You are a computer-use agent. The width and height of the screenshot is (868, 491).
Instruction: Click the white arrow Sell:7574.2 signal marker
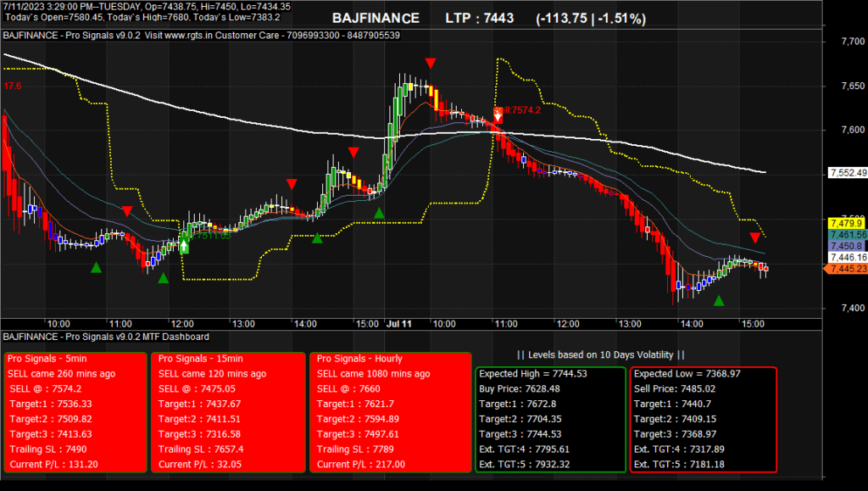[x=498, y=115]
